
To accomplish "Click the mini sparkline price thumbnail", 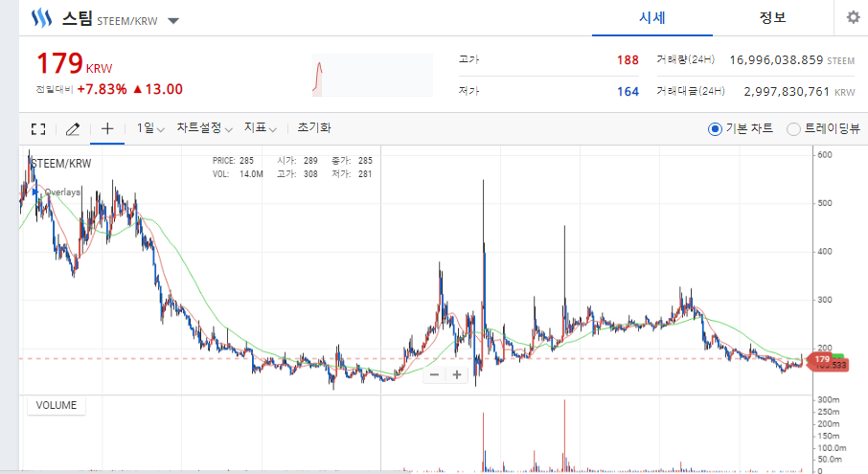I will point(373,76).
